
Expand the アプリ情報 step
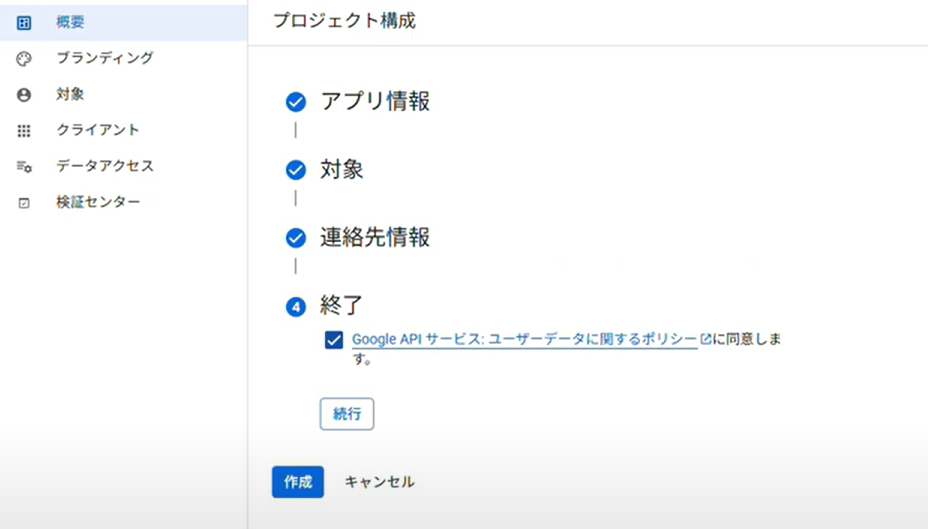coord(375,101)
